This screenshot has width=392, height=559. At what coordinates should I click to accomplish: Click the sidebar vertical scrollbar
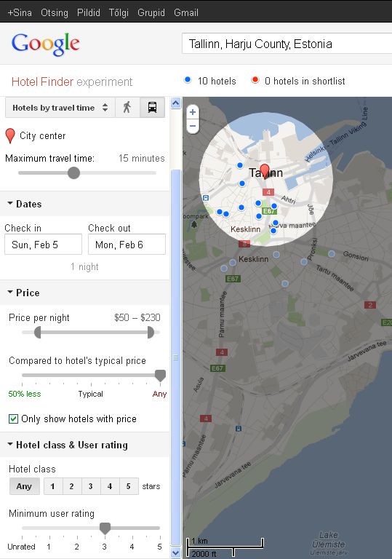pos(175,357)
